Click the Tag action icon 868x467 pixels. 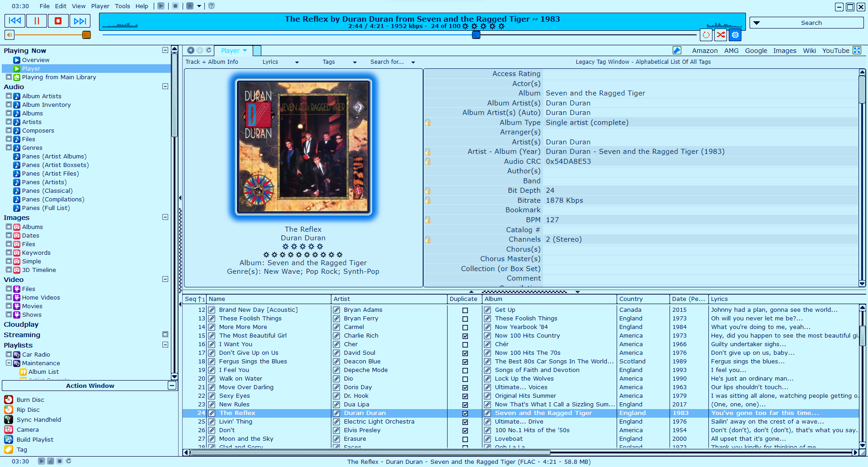9,449
